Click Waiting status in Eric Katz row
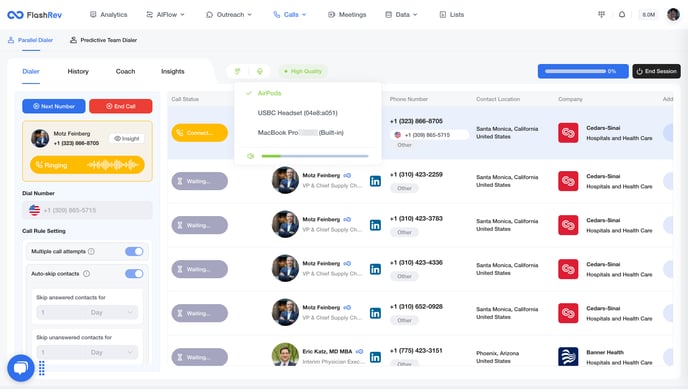The height and width of the screenshot is (389, 688). tap(200, 357)
